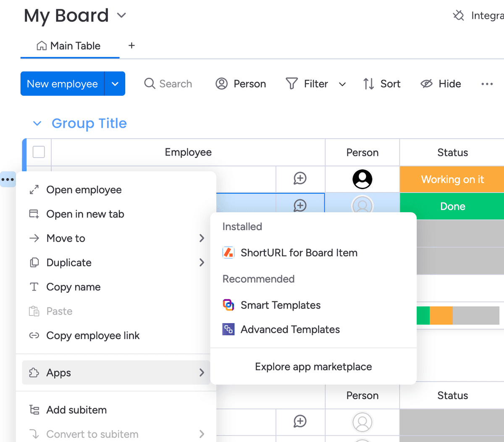Click the second group's Person column header

(x=362, y=395)
